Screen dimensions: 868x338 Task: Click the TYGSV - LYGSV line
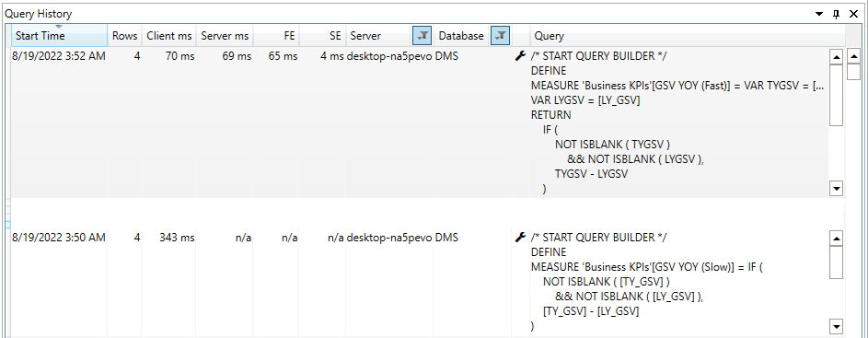[592, 174]
